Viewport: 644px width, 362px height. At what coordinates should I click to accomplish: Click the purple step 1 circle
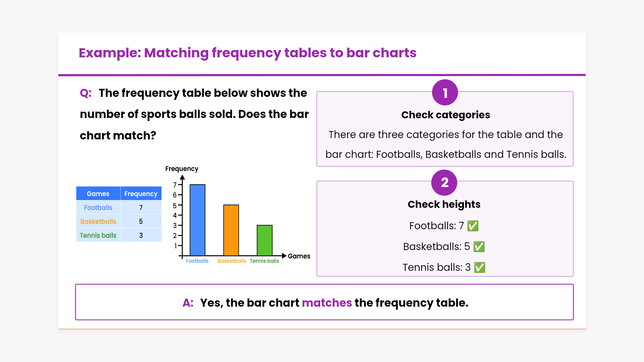[x=445, y=93]
